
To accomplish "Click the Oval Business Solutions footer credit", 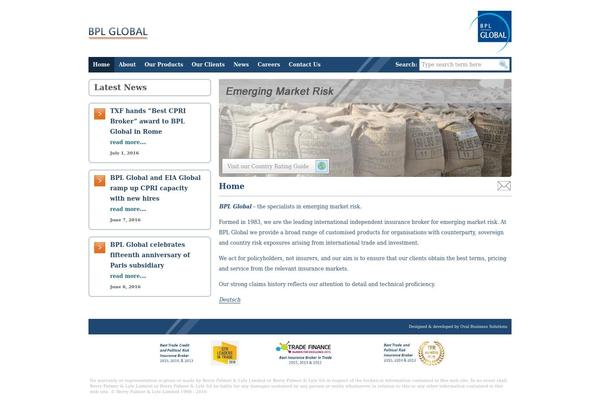I will point(458,327).
